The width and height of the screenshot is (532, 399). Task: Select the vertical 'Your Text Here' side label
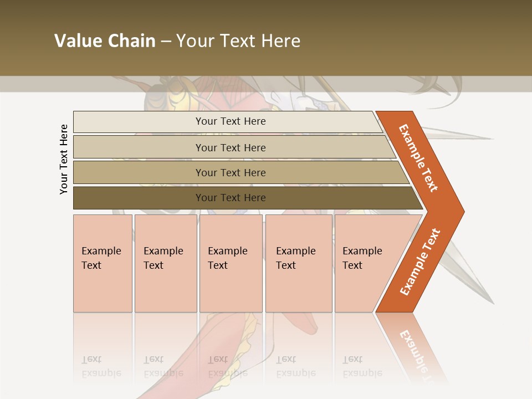63,159
